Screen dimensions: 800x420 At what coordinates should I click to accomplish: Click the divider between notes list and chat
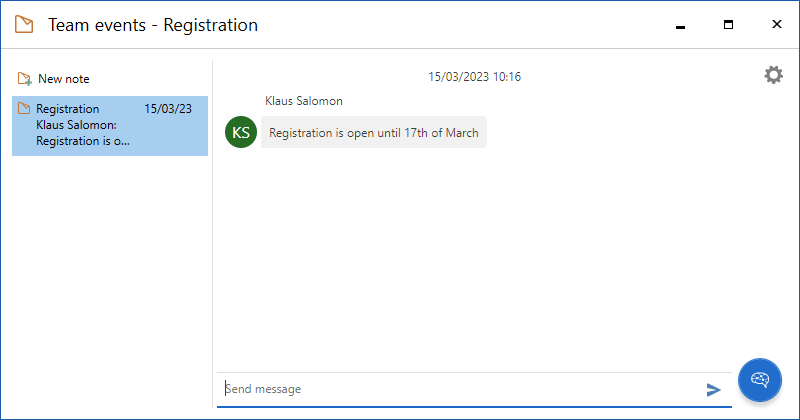point(213,230)
